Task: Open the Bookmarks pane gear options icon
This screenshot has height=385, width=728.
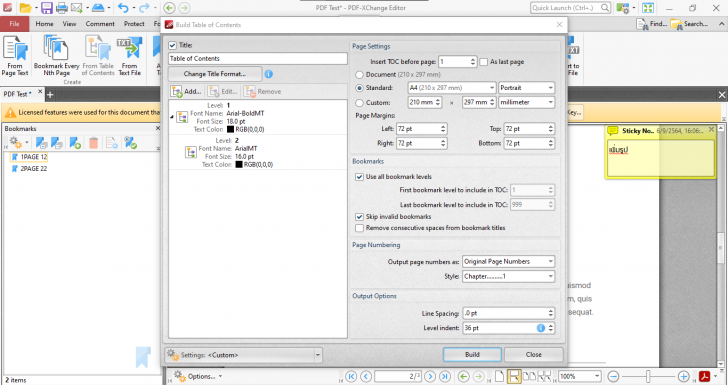Action: (16, 143)
